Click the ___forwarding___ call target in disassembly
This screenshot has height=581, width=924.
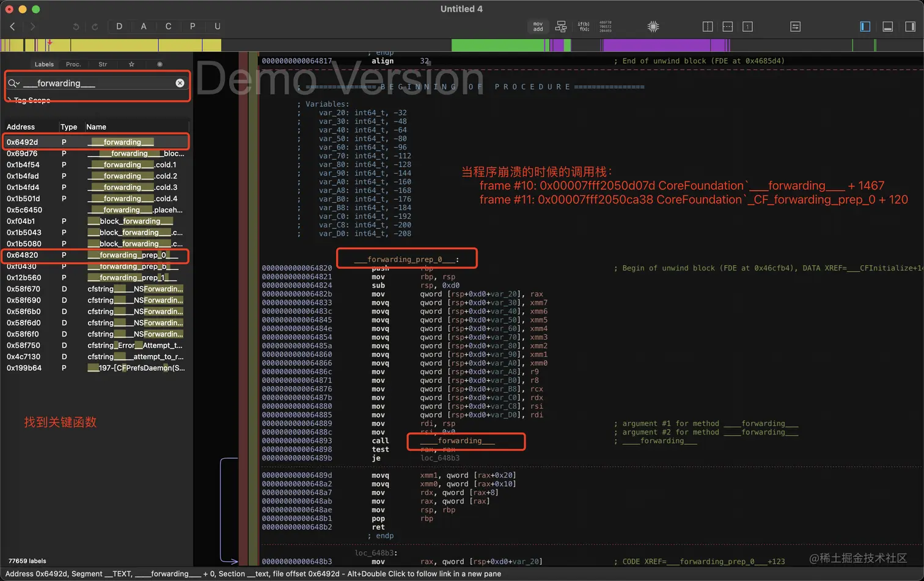(x=457, y=441)
